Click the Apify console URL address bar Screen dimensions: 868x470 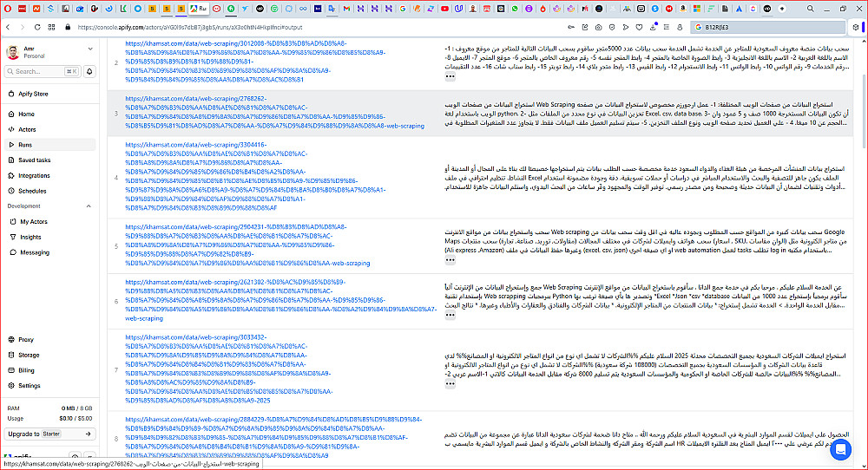190,27
